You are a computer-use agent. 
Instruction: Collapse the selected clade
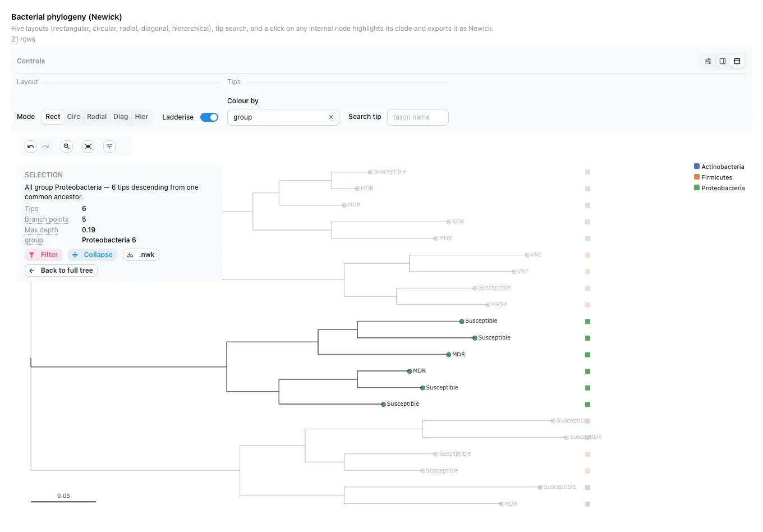pyautogui.click(x=93, y=255)
